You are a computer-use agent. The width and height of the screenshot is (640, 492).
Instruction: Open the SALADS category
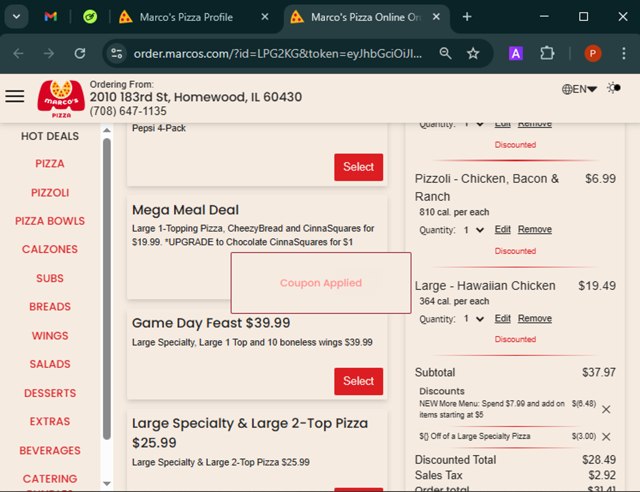coord(50,364)
